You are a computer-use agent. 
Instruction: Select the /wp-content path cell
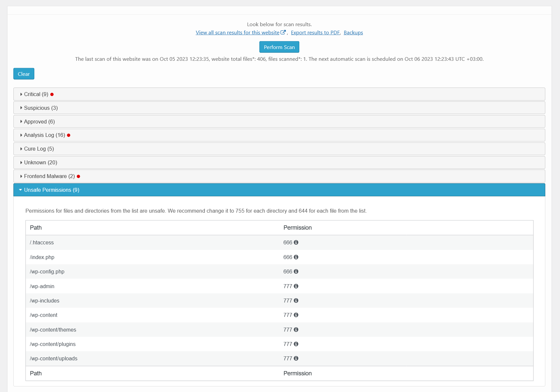43,315
